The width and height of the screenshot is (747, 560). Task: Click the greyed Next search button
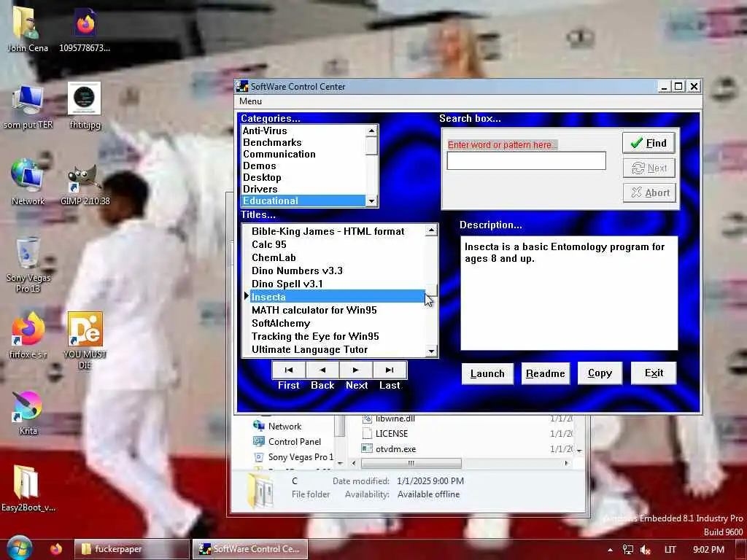(649, 168)
